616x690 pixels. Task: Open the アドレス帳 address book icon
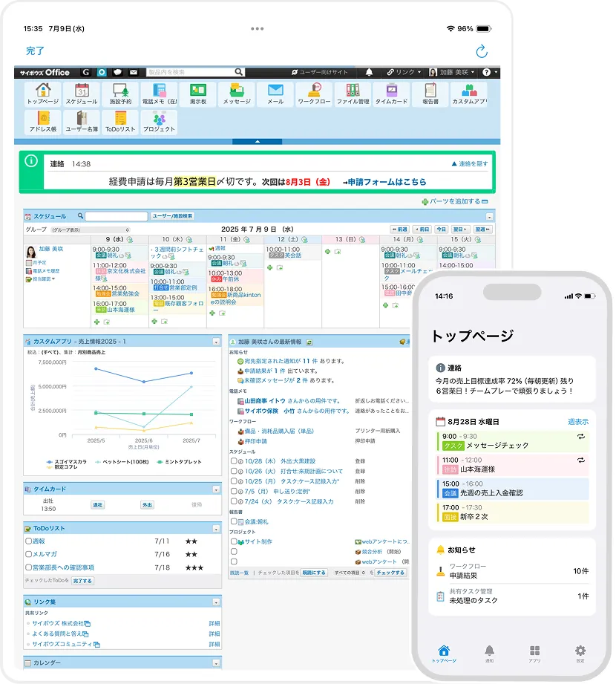point(43,122)
